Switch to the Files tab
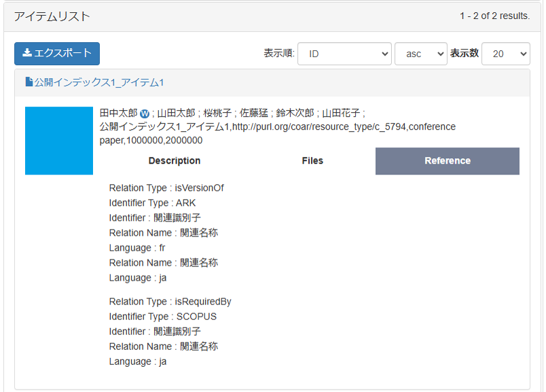This screenshot has height=392, width=546. [312, 161]
